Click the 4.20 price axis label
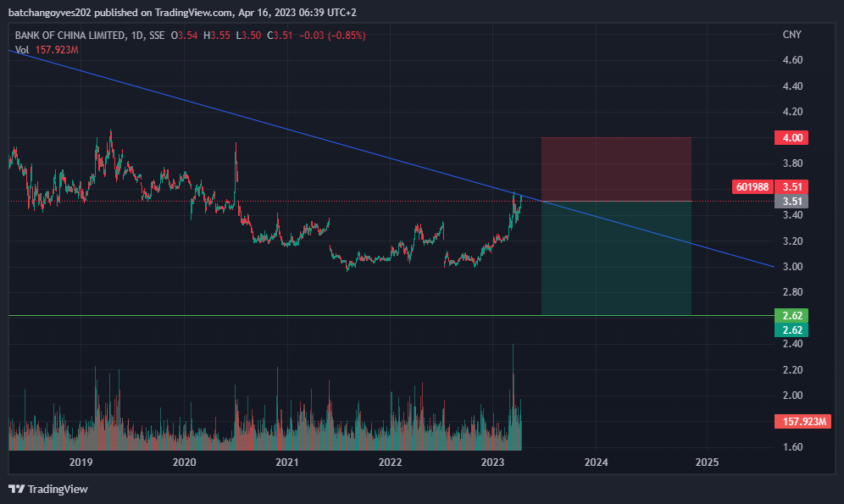844x504 pixels. point(792,112)
